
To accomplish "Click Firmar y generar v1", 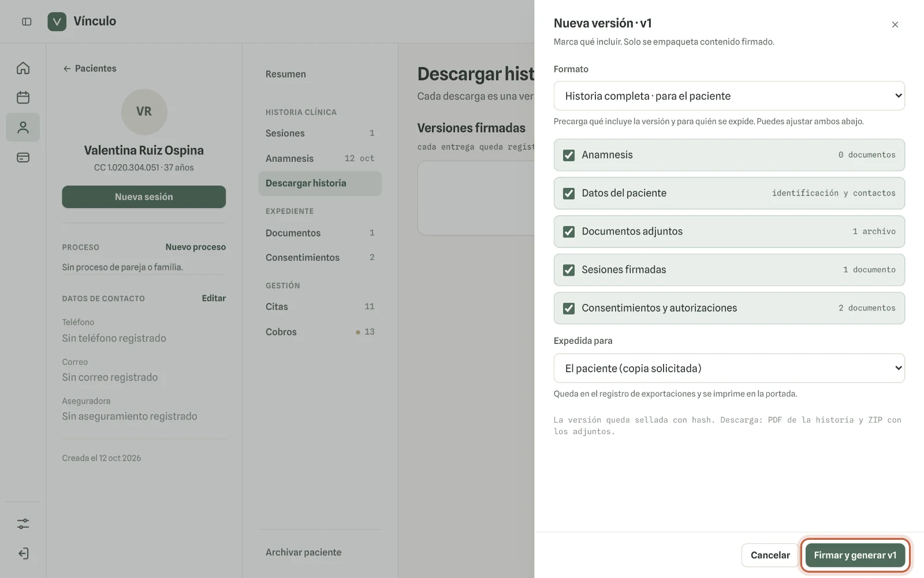I will pos(855,555).
